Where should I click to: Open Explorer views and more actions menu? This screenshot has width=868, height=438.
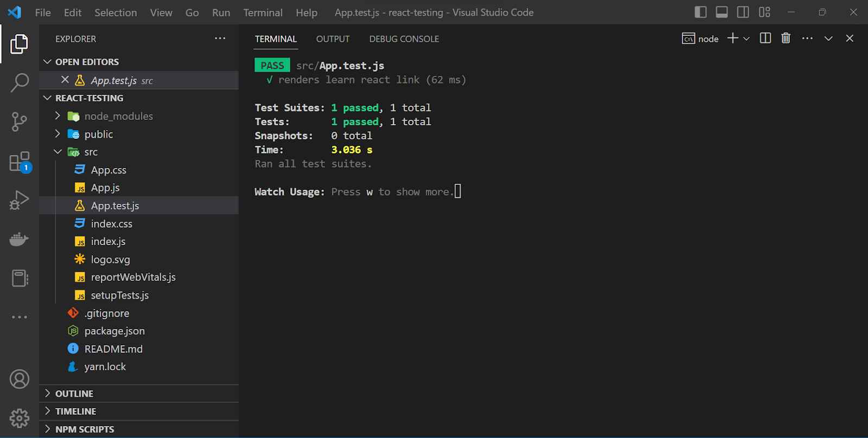point(220,38)
